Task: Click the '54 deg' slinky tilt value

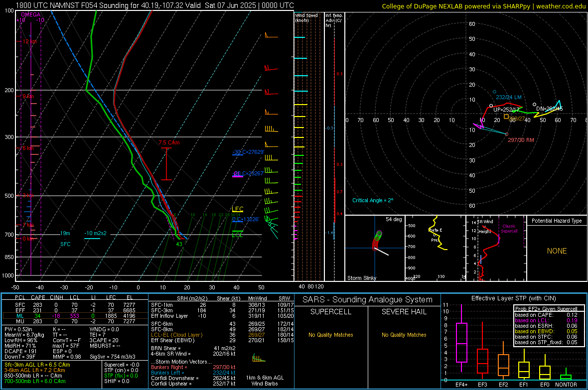Action: coord(393,219)
